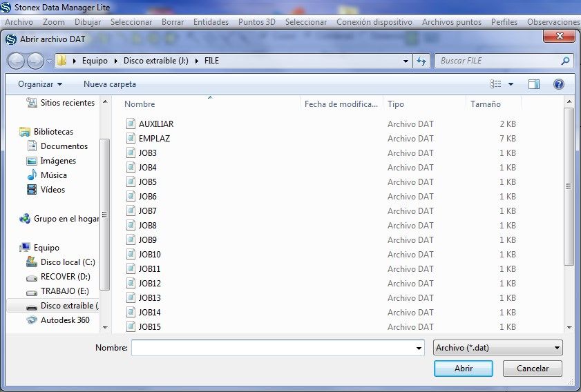
Task: Expand the Nombre field dropdown arrow
Action: (419, 348)
